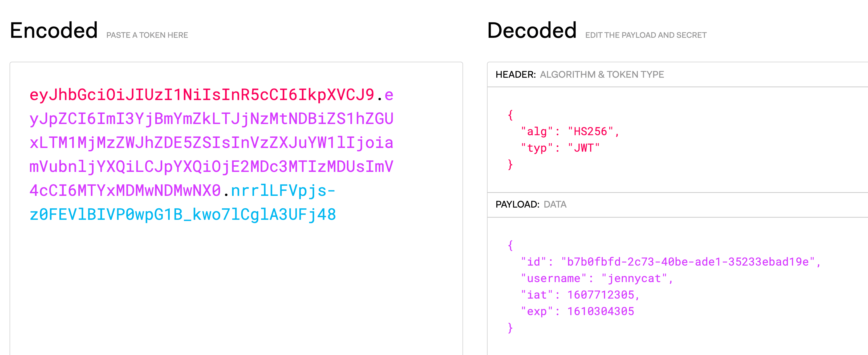
Task: Place cursor on the "typ": "JWT" line
Action: [x=560, y=148]
